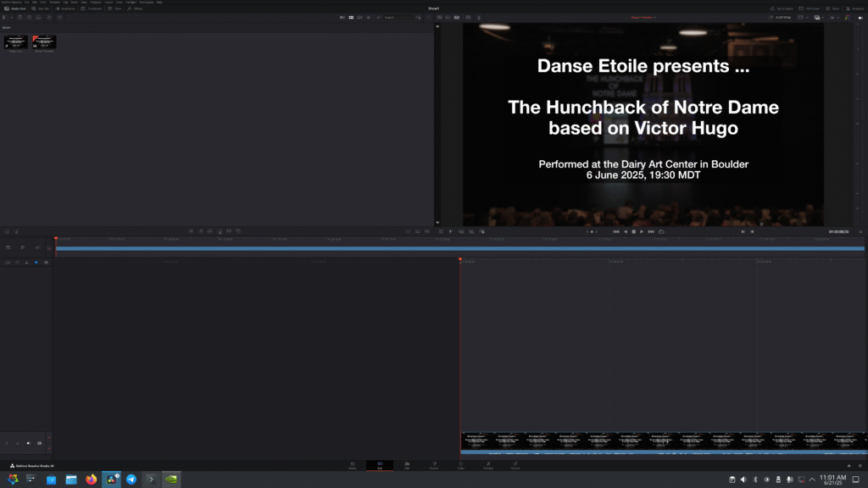868x488 pixels.
Task: Open the media pool sort options
Action: (x=419, y=17)
